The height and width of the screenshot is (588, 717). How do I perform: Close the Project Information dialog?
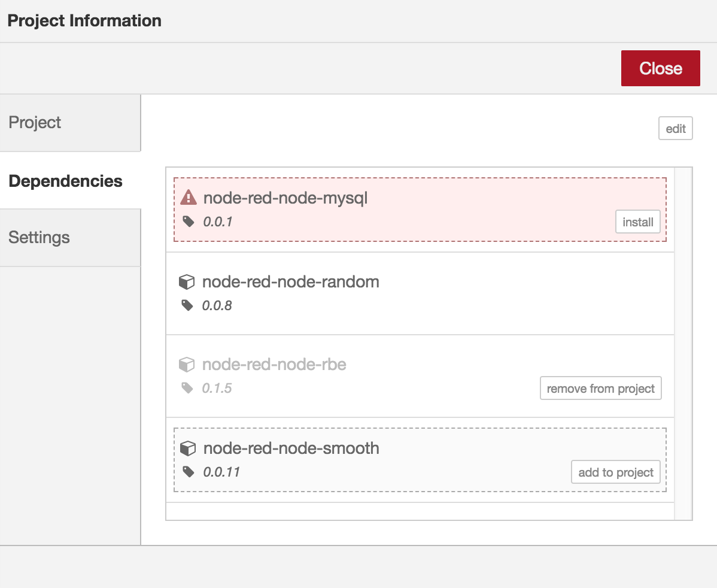pyautogui.click(x=660, y=68)
